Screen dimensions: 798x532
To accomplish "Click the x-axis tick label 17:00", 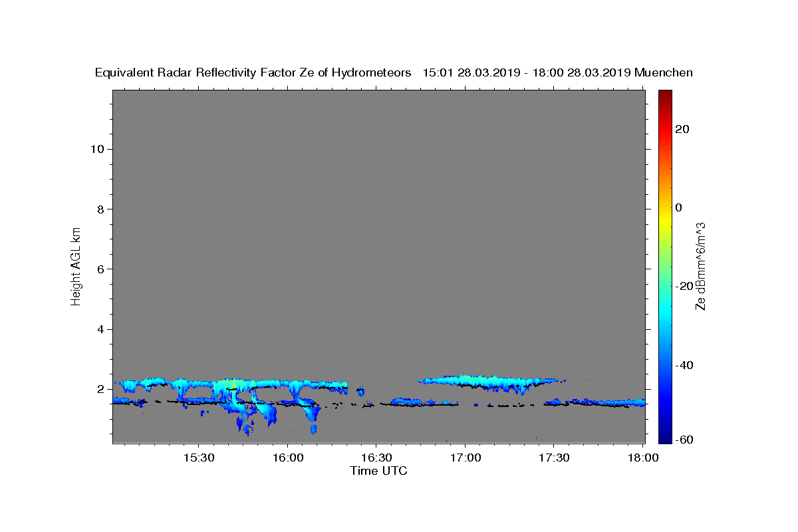I will click(x=465, y=458).
